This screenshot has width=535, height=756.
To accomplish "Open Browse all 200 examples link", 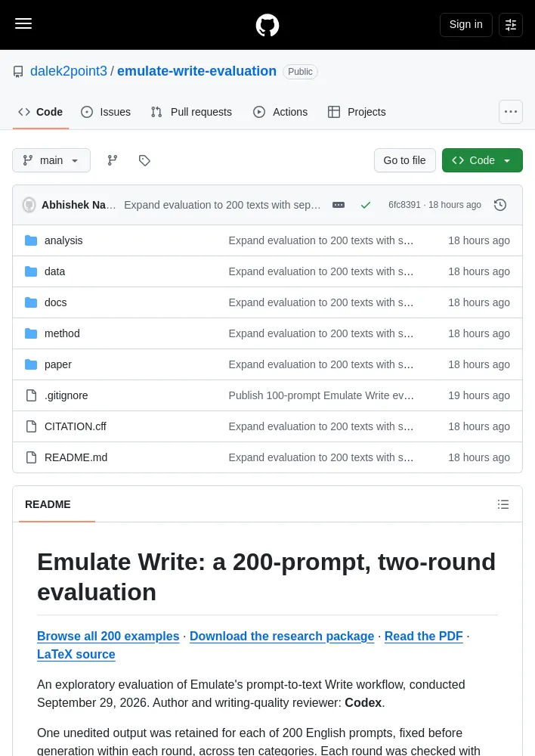I will (x=108, y=636).
